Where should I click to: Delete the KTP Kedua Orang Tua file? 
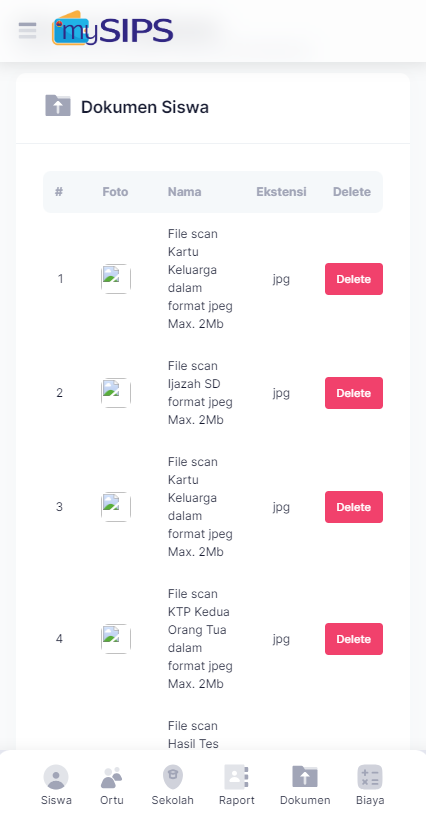(354, 639)
